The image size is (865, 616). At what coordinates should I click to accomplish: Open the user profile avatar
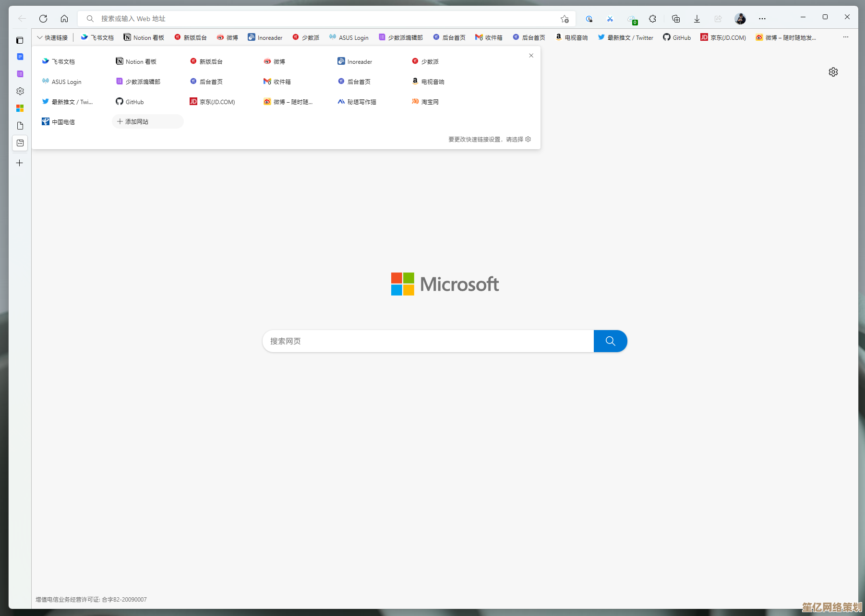point(740,19)
